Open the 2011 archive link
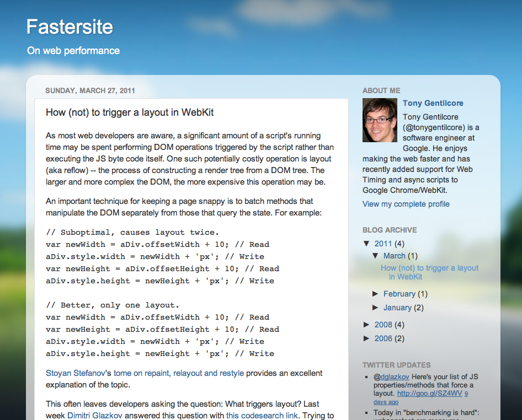Screen dimensions: 522x420 383,244
